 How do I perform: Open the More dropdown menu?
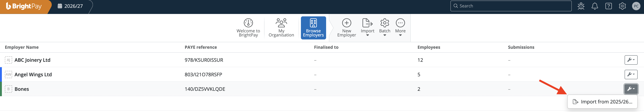(x=400, y=27)
